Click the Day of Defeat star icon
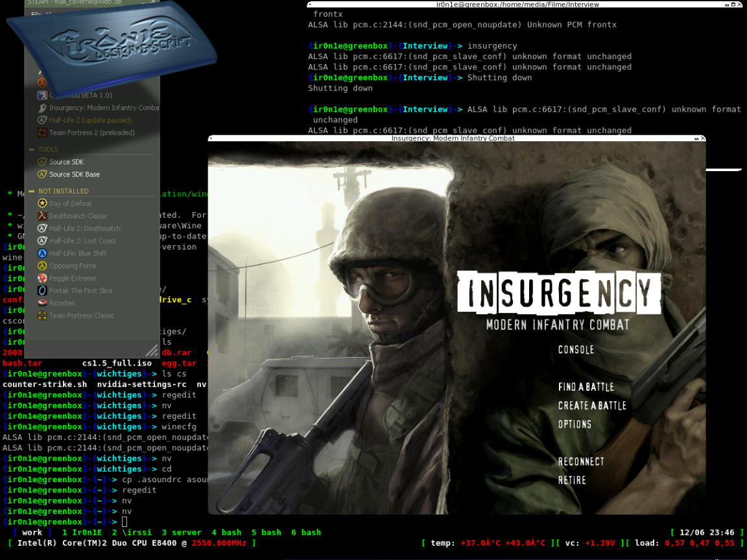The image size is (747, 560). (x=42, y=204)
